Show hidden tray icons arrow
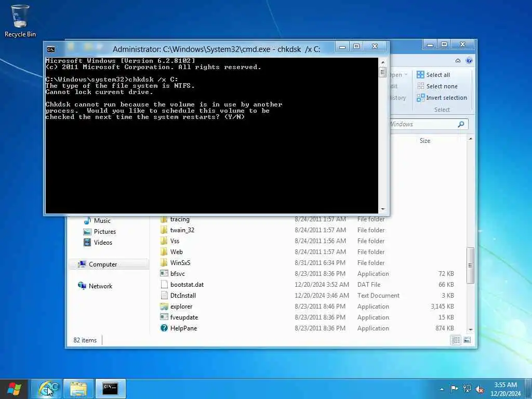 (442, 389)
